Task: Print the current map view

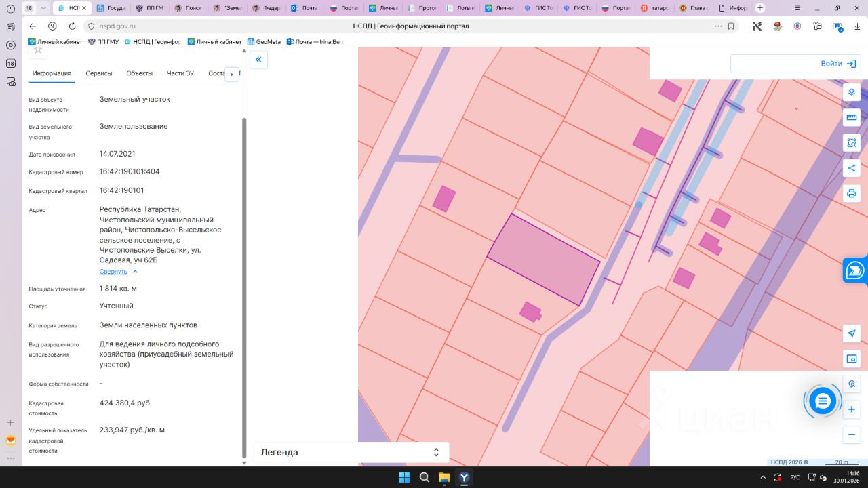Action: tap(852, 193)
